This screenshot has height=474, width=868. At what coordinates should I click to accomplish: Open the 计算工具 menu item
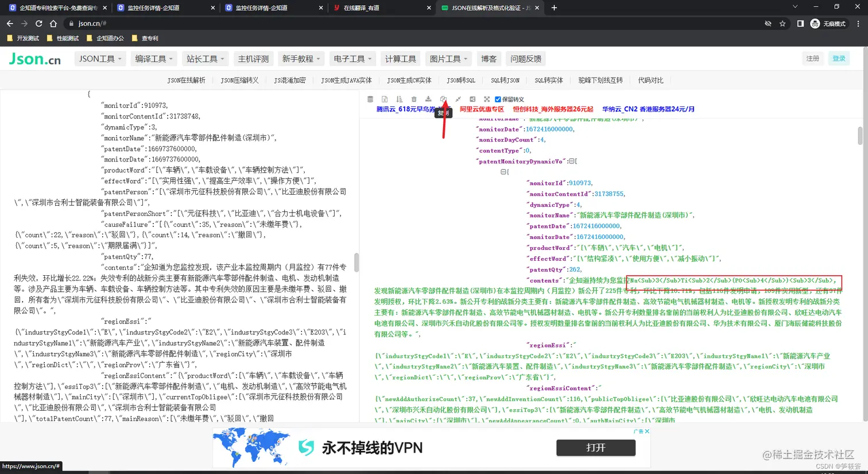(x=400, y=59)
